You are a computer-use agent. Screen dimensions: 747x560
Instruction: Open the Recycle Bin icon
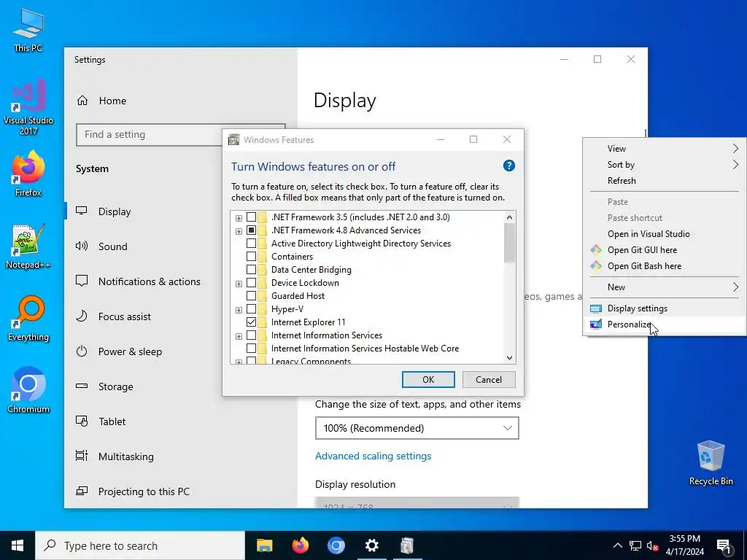point(711,463)
